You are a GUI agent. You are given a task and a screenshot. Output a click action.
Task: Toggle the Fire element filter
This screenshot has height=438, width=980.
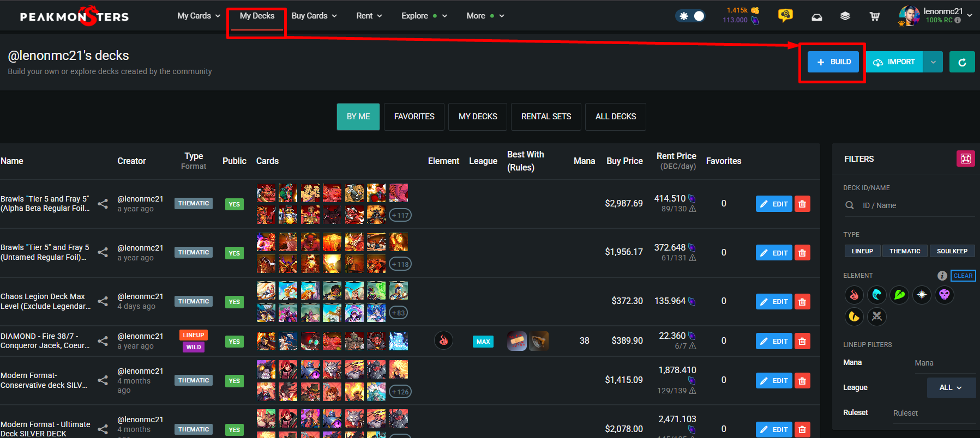coord(854,295)
